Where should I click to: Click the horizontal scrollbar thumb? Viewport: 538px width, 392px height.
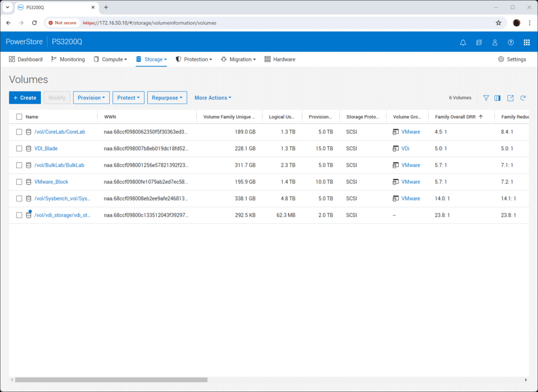click(111, 380)
